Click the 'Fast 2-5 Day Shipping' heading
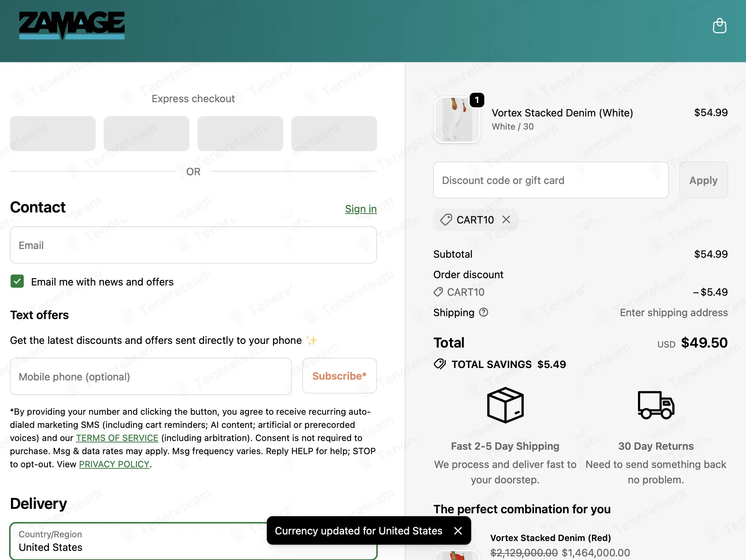 (505, 446)
